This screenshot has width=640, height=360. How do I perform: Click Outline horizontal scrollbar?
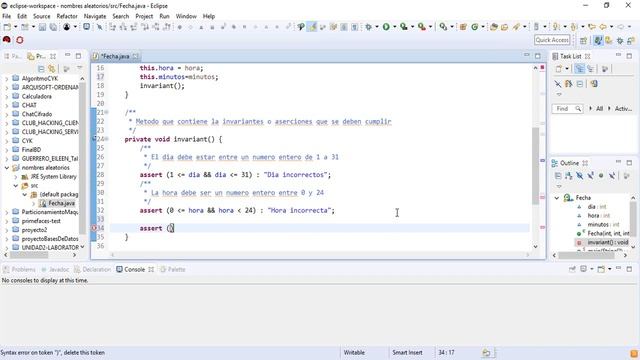click(586, 256)
